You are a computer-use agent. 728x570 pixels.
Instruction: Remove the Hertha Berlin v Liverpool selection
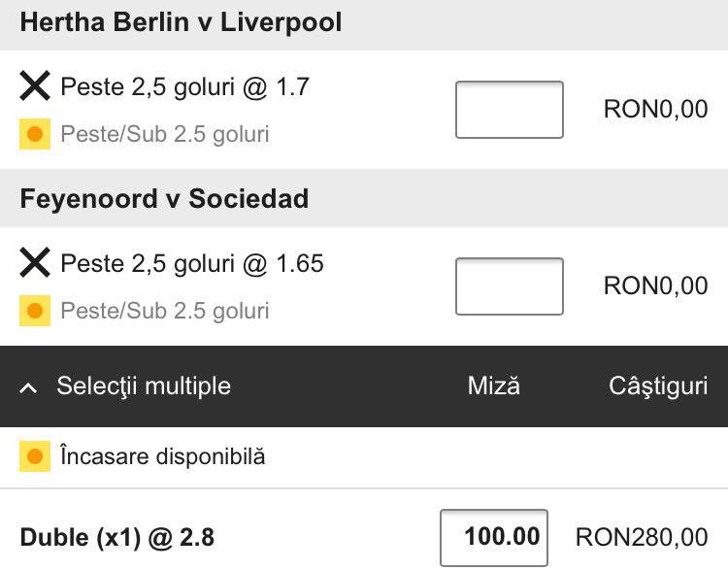coord(35,86)
